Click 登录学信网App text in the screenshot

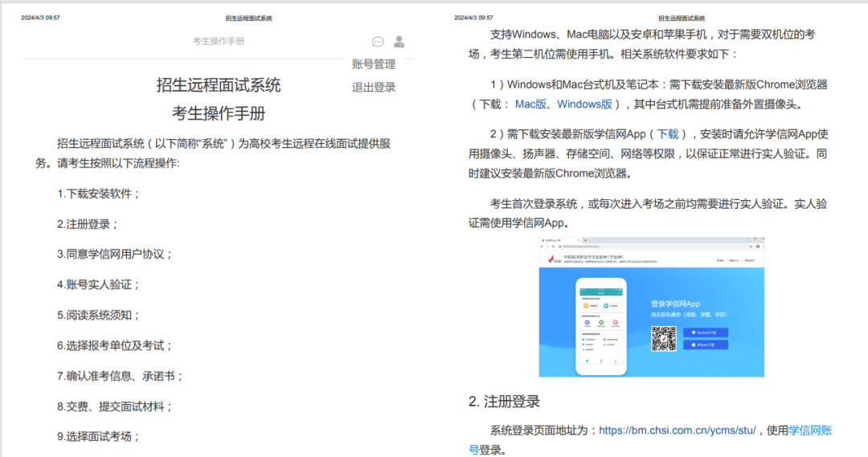click(675, 304)
